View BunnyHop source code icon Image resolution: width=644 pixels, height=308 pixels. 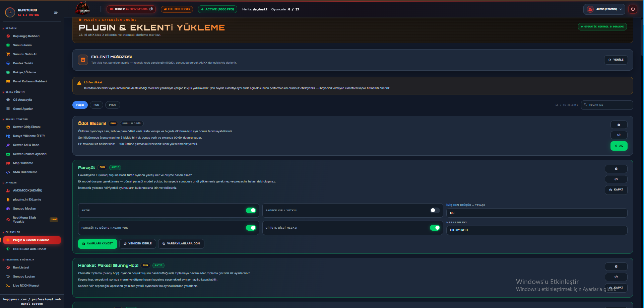point(616,277)
